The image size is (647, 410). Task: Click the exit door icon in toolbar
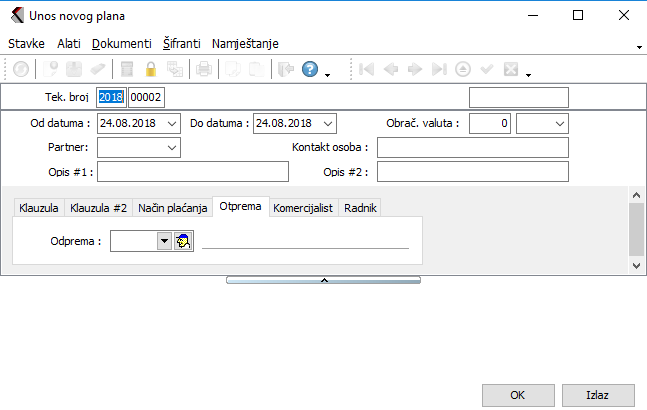[x=285, y=70]
